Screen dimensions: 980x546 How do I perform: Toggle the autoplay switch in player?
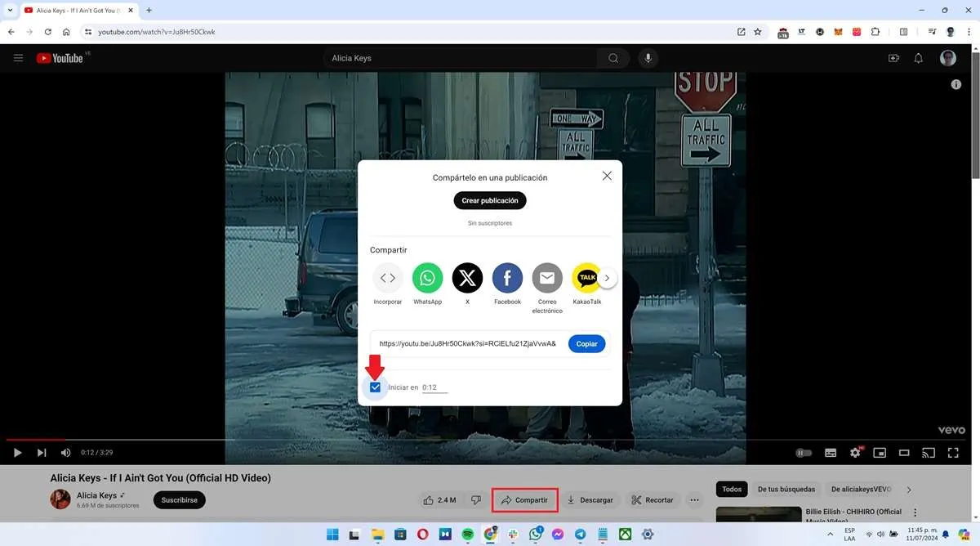point(804,453)
